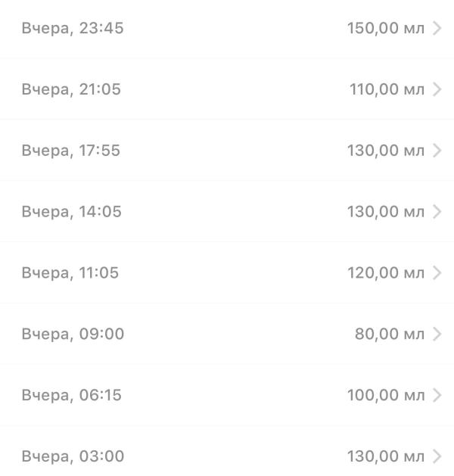This screenshot has height=476, width=454.
Task: Click chevron on the 03:00 row
Action: point(437,456)
